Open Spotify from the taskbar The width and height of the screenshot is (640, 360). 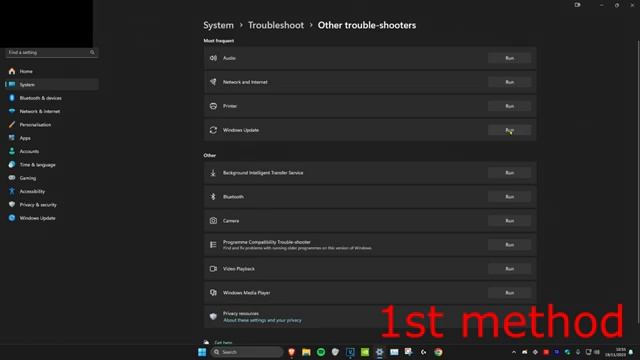click(x=321, y=352)
